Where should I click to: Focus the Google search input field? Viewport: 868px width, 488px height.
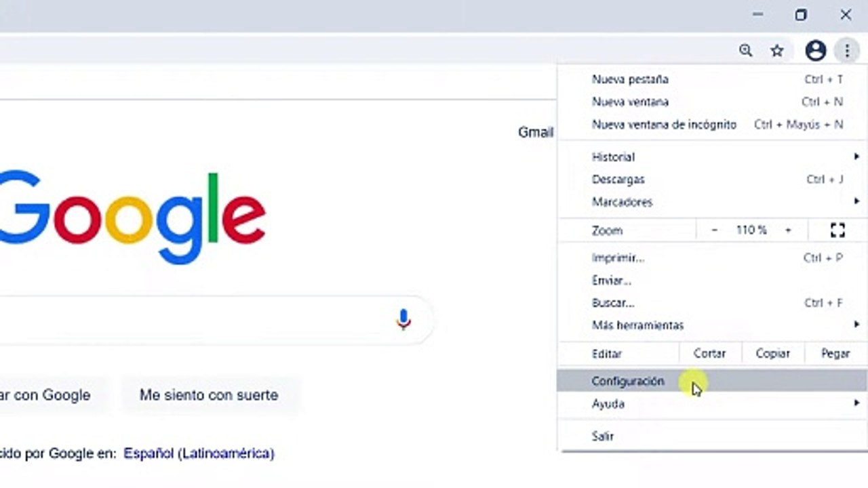coord(216,319)
